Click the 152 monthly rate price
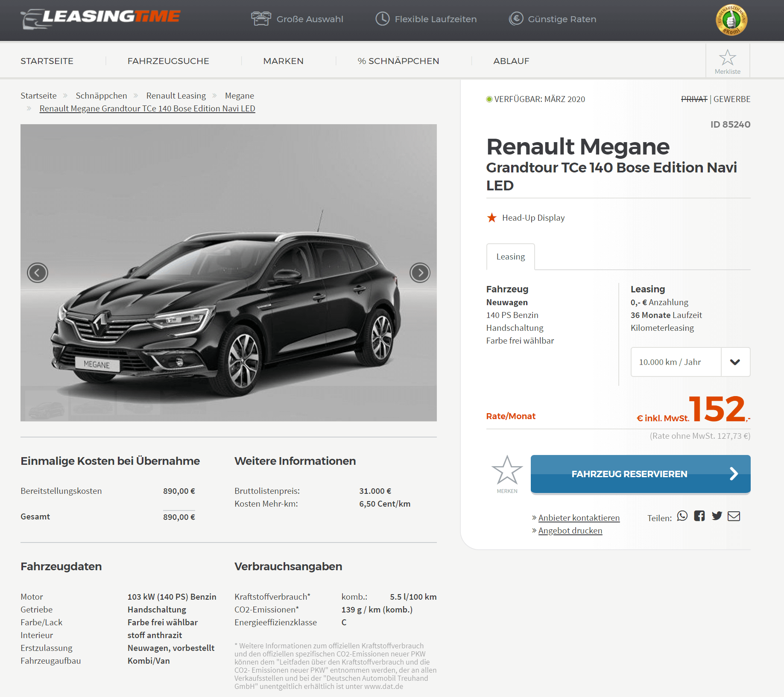The image size is (784, 697). click(x=717, y=408)
